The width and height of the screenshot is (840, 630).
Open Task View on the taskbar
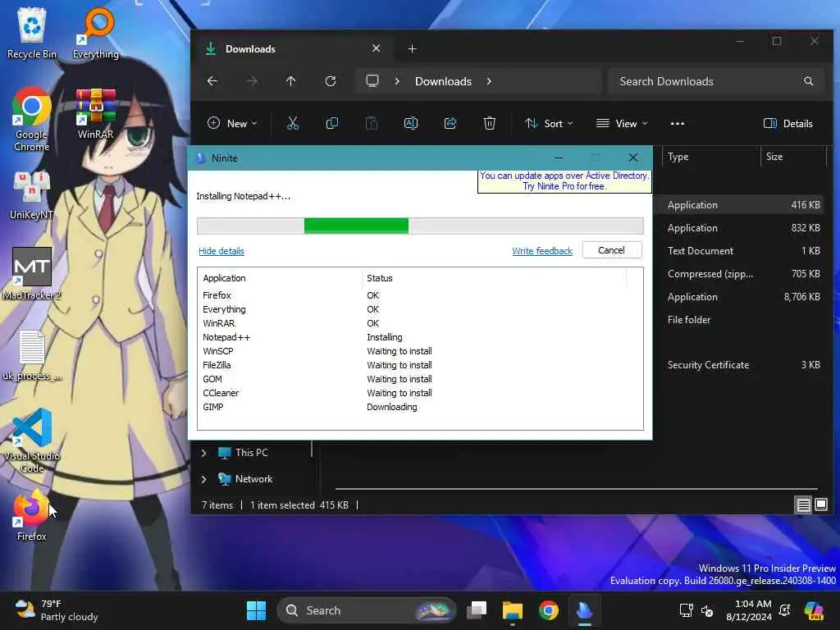(x=477, y=610)
